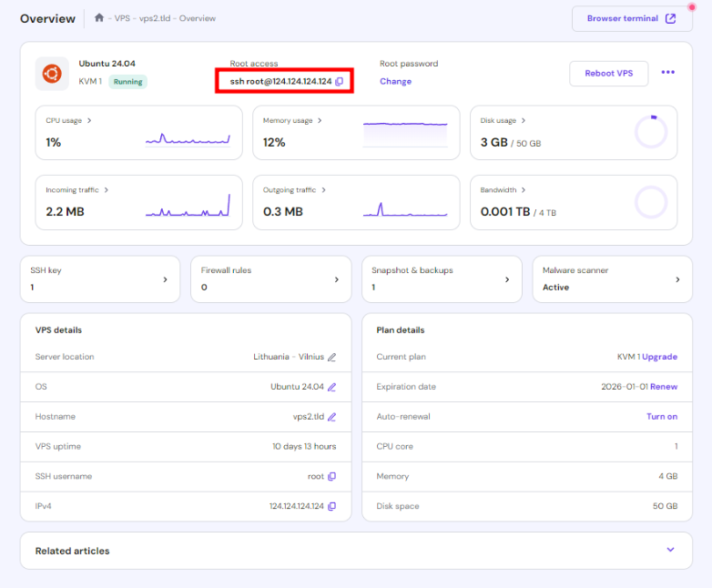Click Change root password link
Image resolution: width=712 pixels, height=588 pixels.
395,81
